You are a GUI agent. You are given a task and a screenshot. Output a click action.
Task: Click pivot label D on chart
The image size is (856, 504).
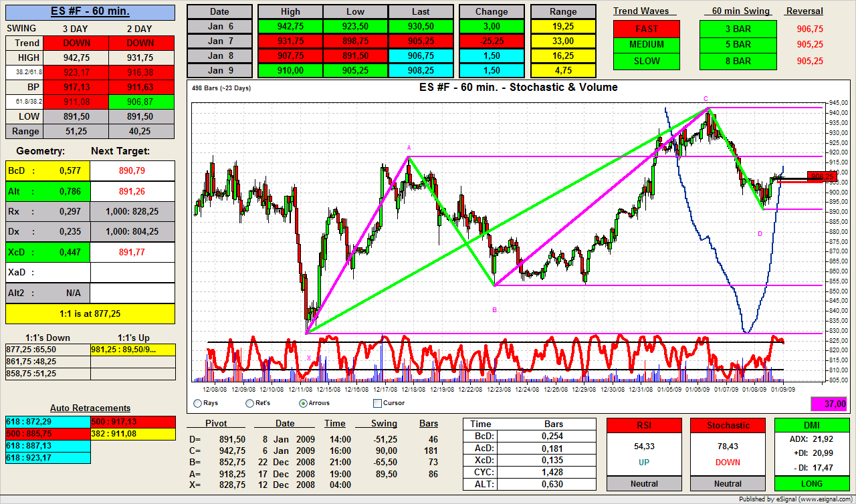tap(760, 234)
